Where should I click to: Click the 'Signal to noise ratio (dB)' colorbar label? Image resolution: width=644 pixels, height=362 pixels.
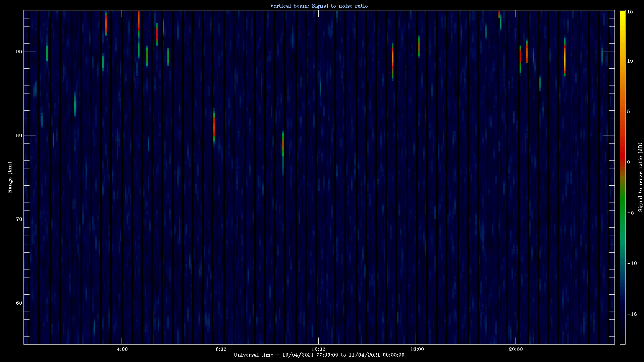click(x=640, y=177)
